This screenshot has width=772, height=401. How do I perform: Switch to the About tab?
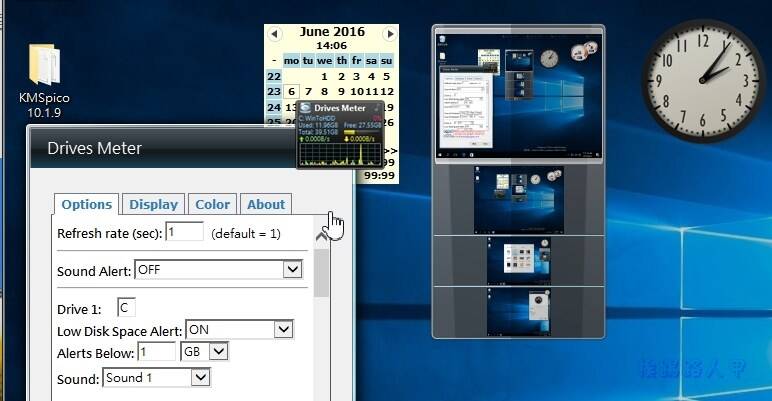266,204
